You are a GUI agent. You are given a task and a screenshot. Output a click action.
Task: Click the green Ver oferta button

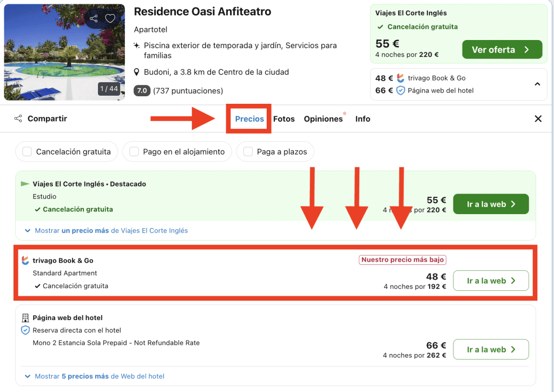coord(502,50)
